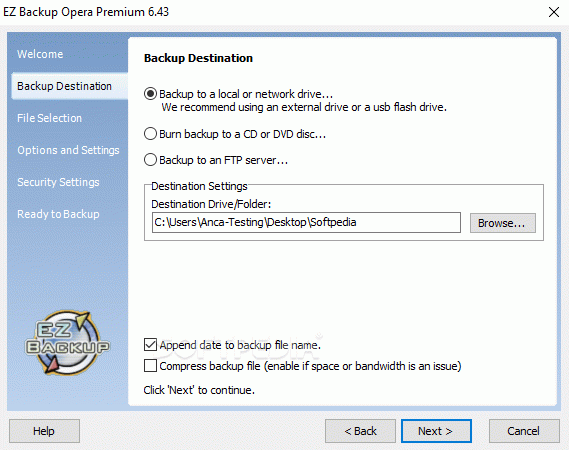Click the Backup Destination heading text
Screen dimensions: 569x450
point(198,58)
